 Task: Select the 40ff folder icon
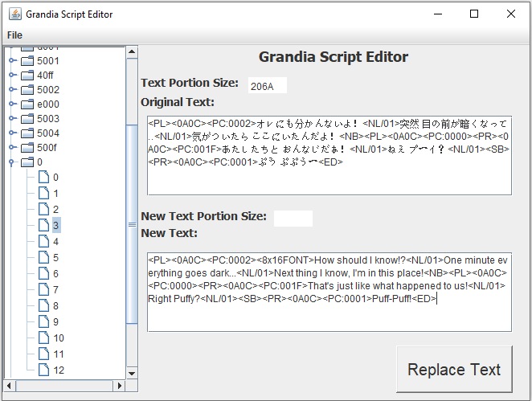[x=27, y=75]
